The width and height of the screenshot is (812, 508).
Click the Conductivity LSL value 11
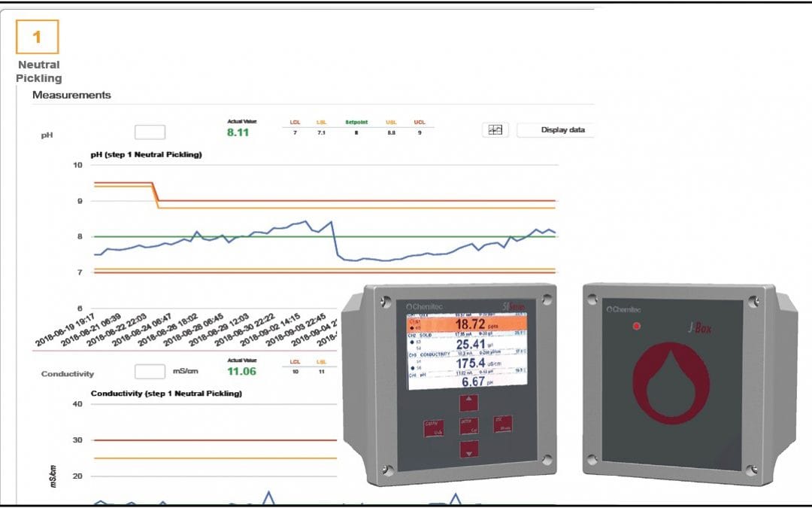321,372
